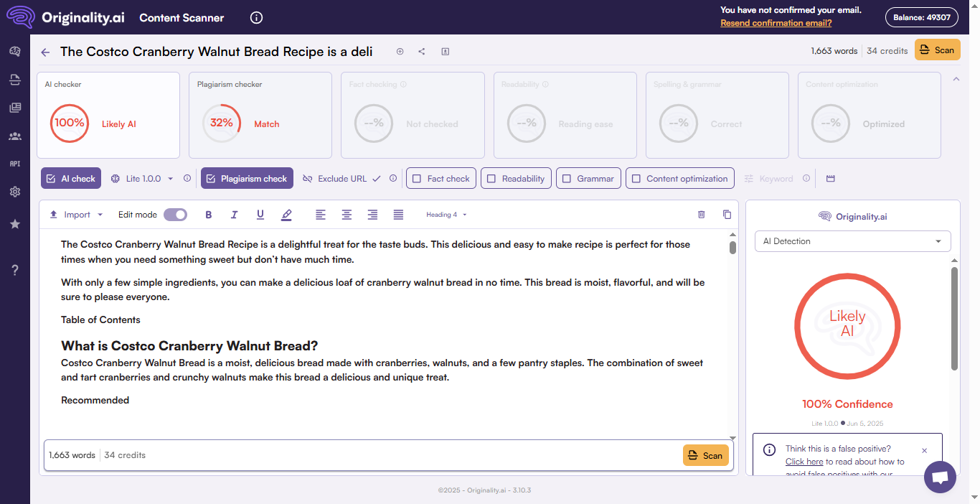Align text left
The height and width of the screenshot is (504, 980).
(x=321, y=215)
